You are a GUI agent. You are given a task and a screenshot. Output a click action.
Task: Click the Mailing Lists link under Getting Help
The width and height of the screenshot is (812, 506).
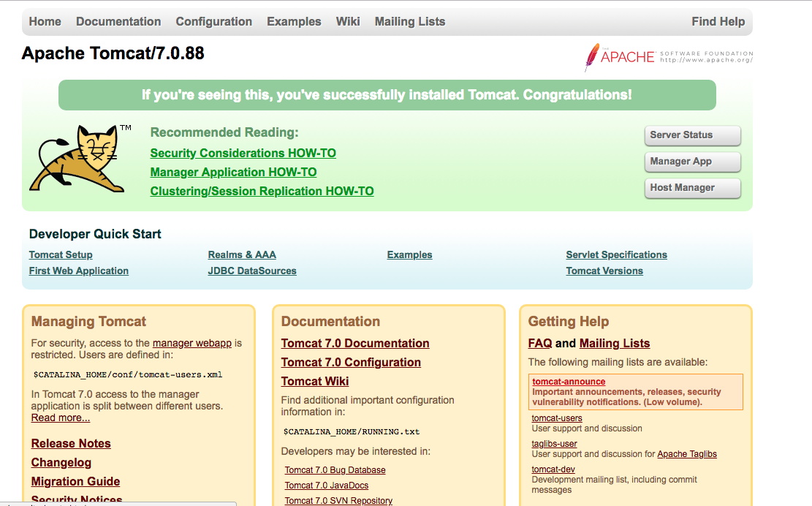pos(615,344)
